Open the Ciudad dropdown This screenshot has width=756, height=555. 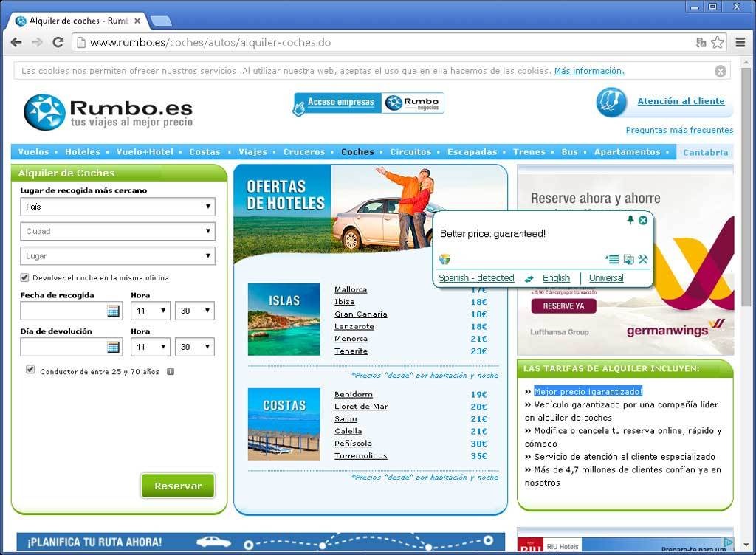click(117, 231)
